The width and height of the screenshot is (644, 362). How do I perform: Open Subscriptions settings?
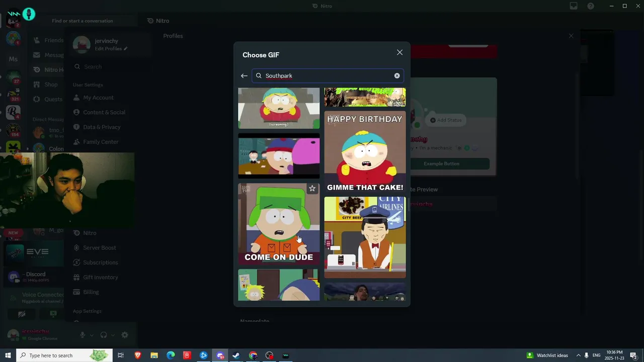click(100, 262)
